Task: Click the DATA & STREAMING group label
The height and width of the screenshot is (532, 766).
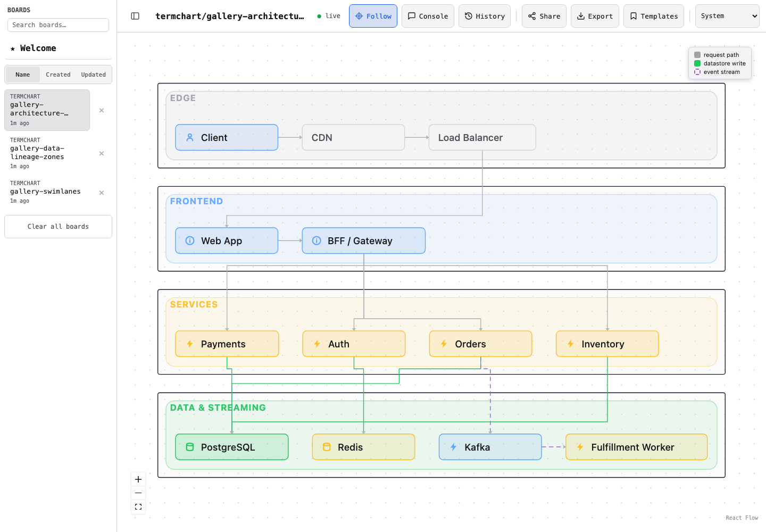Action: (x=218, y=408)
